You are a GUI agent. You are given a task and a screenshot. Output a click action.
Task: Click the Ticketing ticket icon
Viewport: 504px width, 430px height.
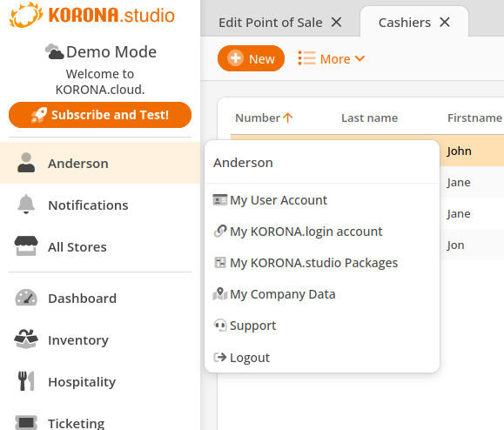pyautogui.click(x=26, y=423)
